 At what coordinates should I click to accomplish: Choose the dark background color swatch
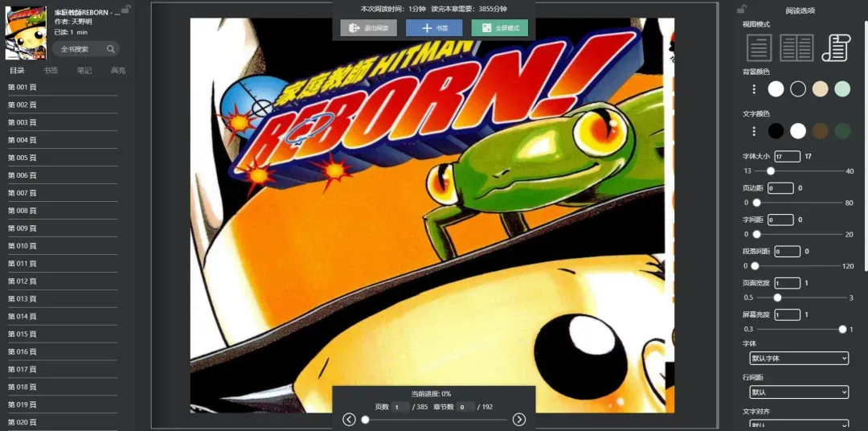coord(798,88)
